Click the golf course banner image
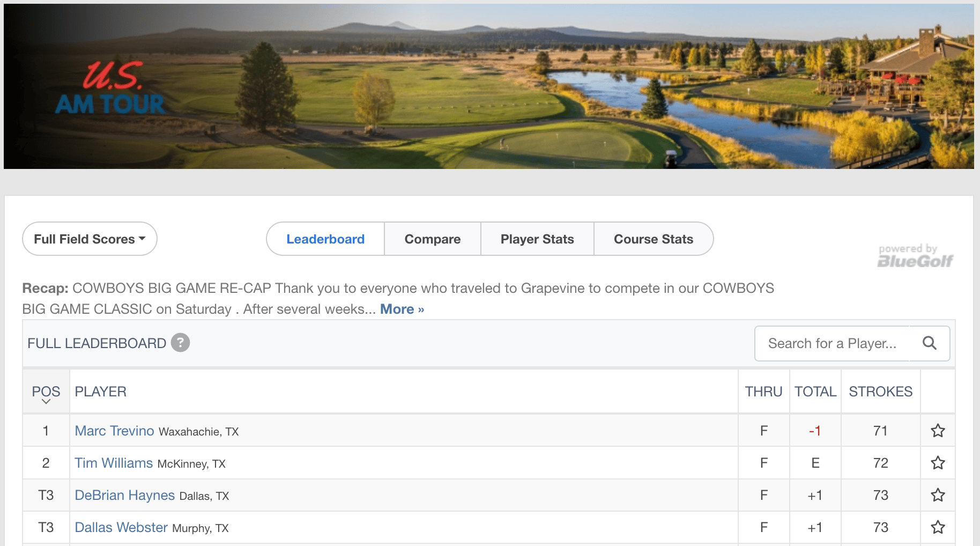The height and width of the screenshot is (546, 980). click(x=489, y=86)
